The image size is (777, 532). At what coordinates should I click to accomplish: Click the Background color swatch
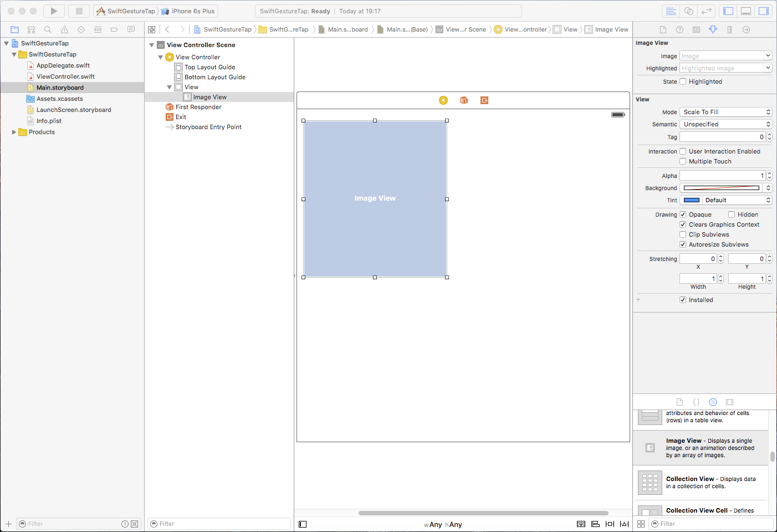pos(721,188)
